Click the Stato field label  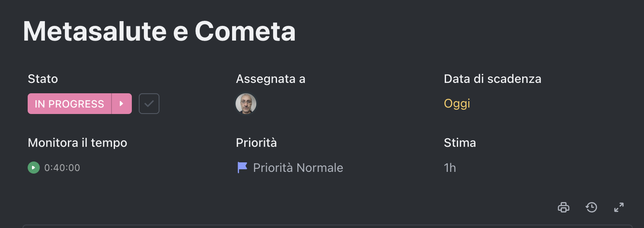click(x=43, y=79)
